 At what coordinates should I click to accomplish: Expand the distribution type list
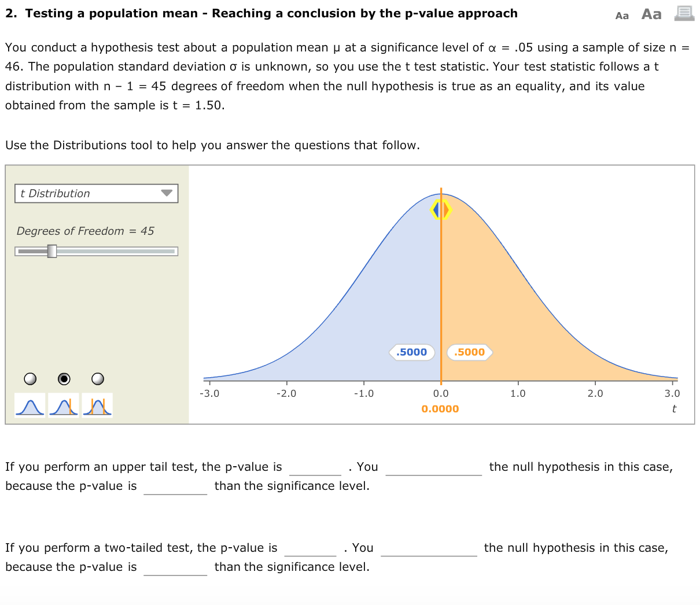(96, 193)
